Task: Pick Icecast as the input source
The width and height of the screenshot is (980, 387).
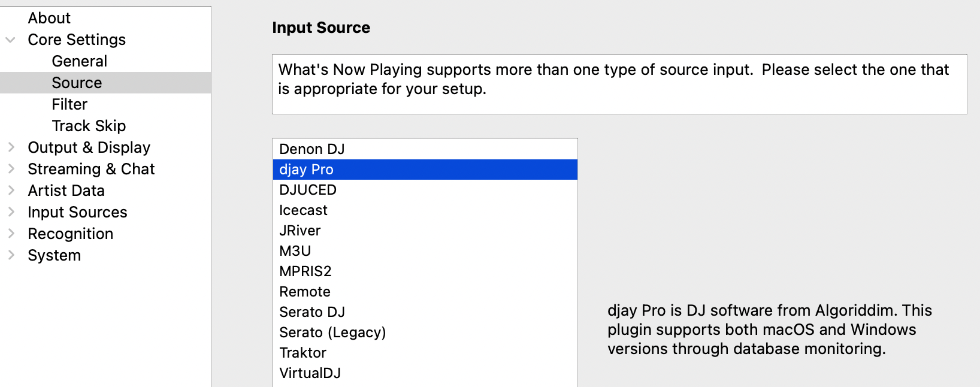Action: (303, 210)
